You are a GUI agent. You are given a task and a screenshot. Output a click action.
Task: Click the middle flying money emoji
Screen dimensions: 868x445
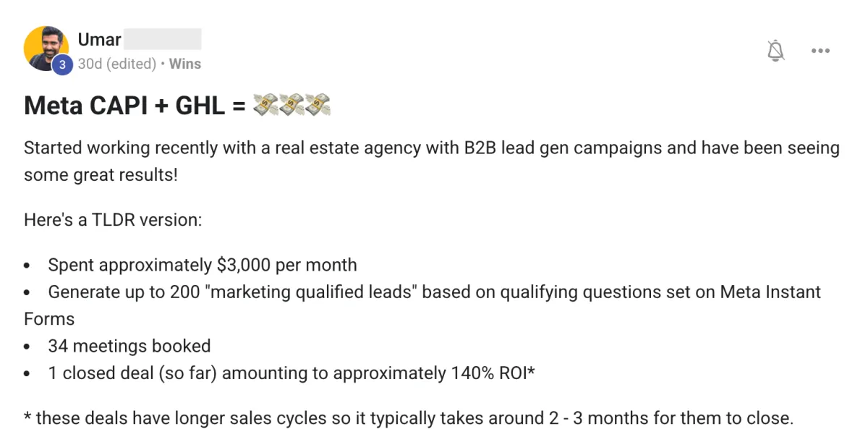tap(292, 106)
